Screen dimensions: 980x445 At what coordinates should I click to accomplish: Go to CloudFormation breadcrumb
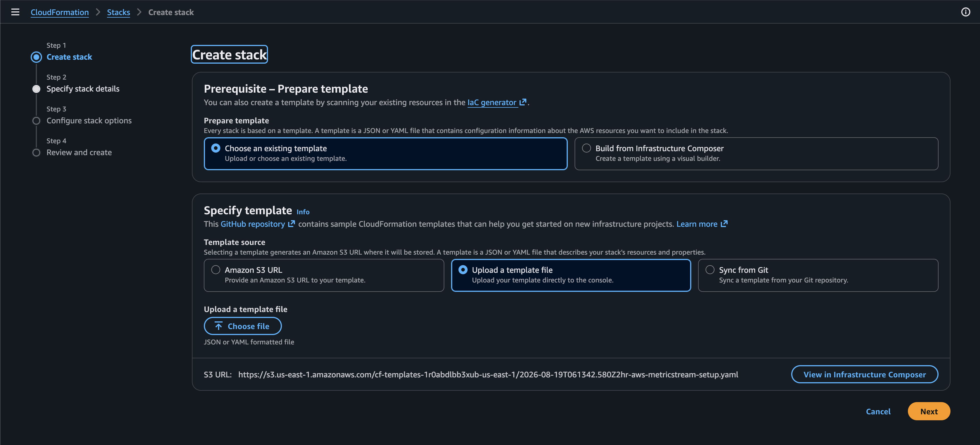point(60,12)
